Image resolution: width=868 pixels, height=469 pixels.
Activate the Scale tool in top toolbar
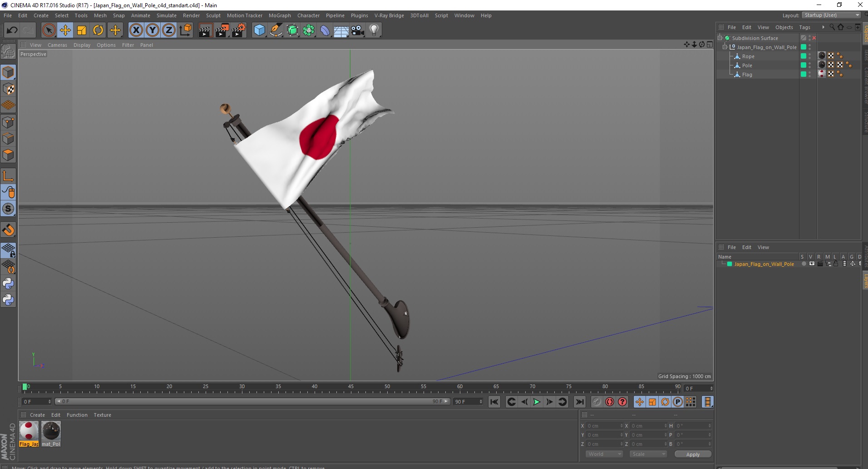tap(82, 30)
